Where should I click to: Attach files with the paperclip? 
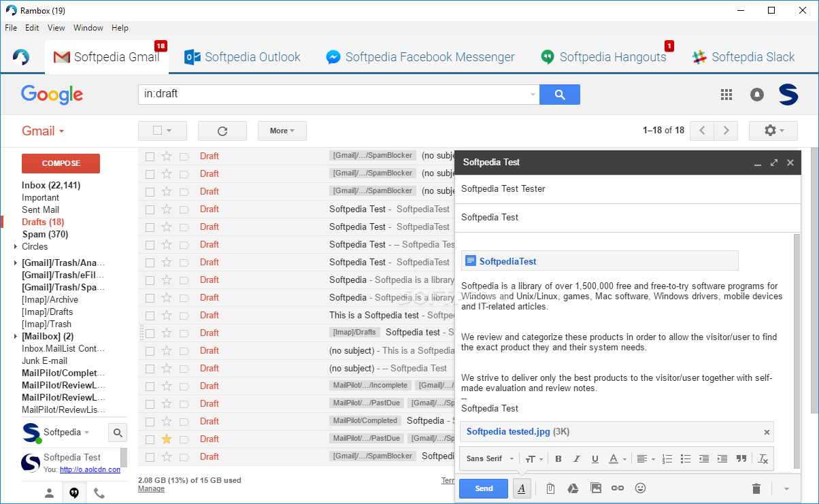pos(550,488)
